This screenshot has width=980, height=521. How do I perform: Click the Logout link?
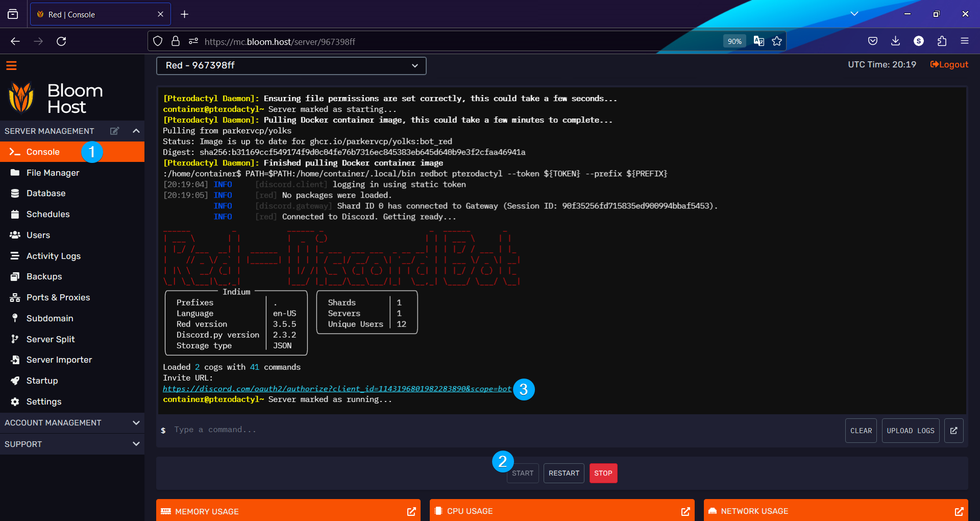949,64
